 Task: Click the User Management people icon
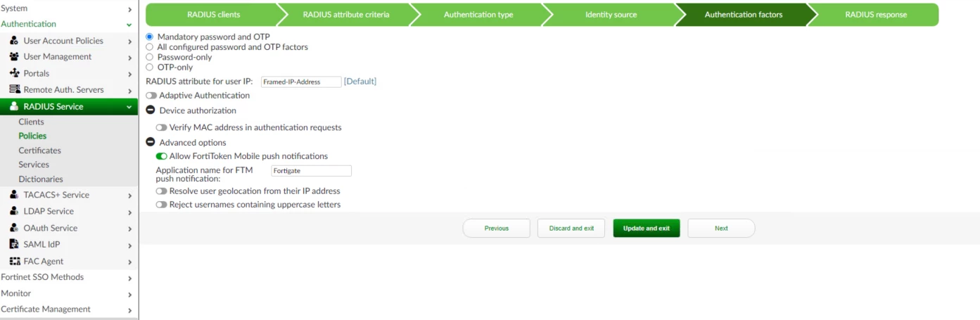pos(14,57)
